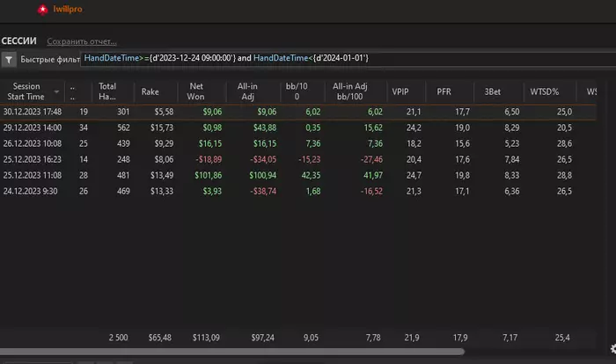Click the PFR column header
616x364 pixels.
pyautogui.click(x=444, y=91)
